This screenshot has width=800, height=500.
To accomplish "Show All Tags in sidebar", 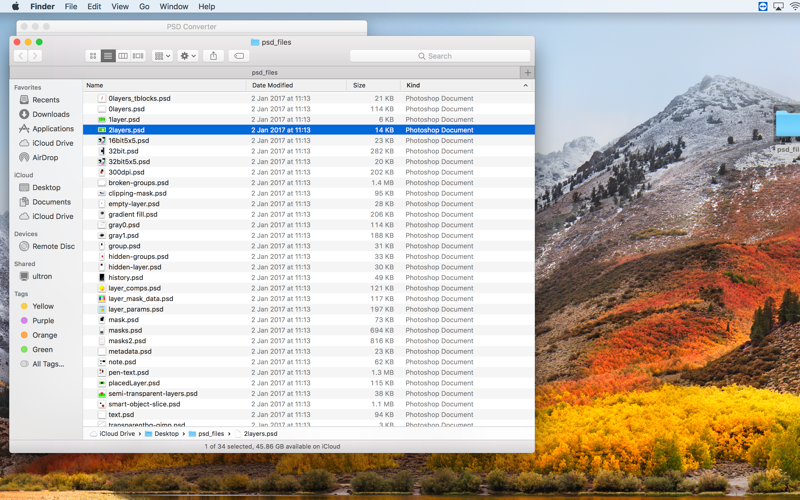I will tap(48, 364).
